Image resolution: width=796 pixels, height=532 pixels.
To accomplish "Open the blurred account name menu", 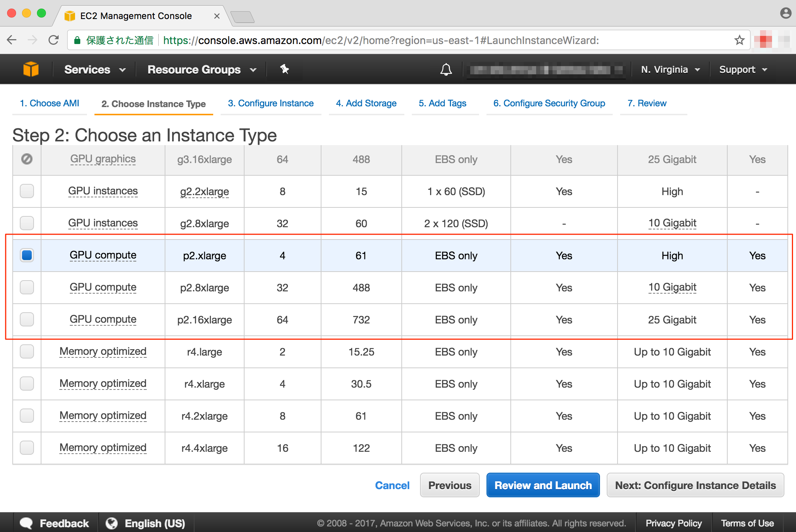I will pos(546,70).
